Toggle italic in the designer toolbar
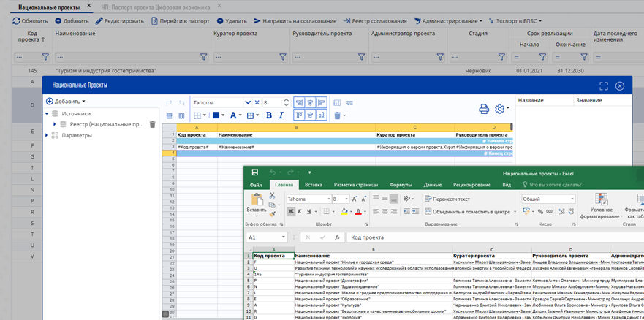The width and height of the screenshot is (644, 320). click(281, 115)
